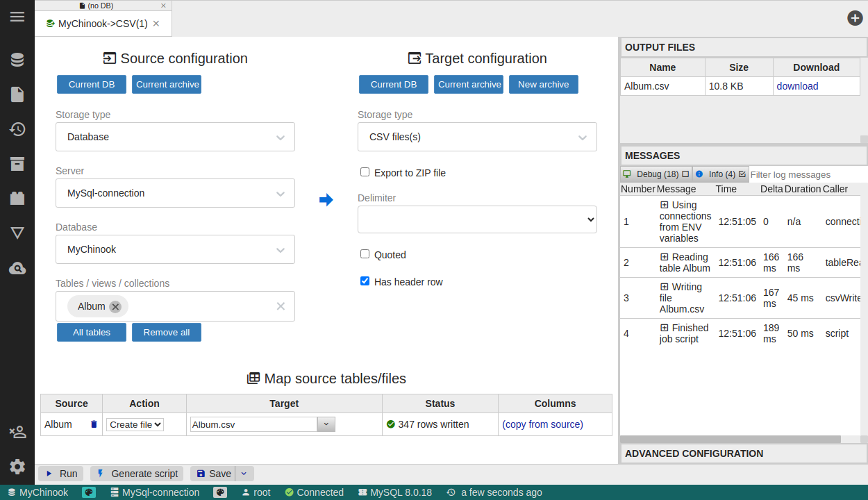This screenshot has width=868, height=500.
Task: Open the database connections sidebar icon
Action: coord(17,60)
